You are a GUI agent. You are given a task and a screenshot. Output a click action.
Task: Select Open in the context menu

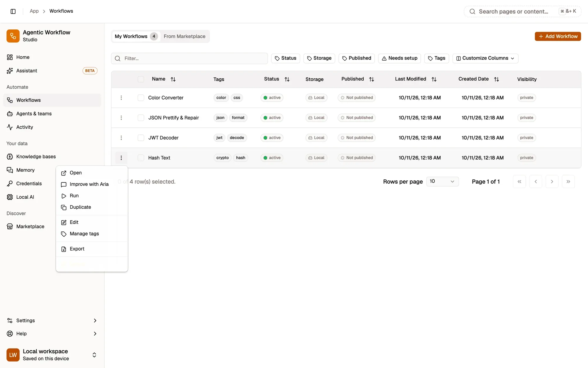[92, 173]
